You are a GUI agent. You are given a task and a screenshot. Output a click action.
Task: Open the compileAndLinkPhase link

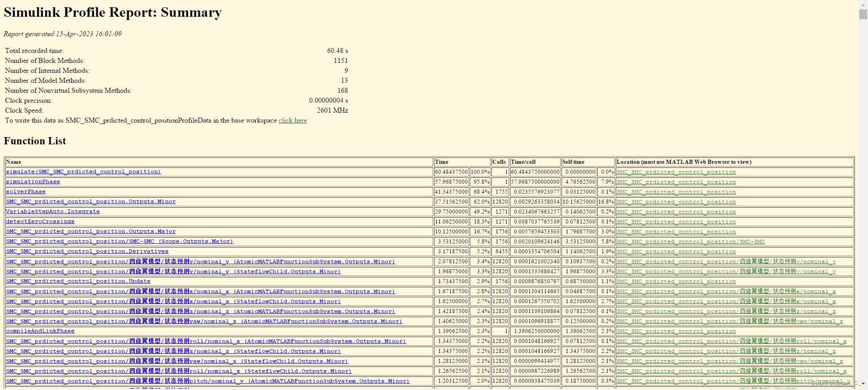pyautogui.click(x=40, y=331)
